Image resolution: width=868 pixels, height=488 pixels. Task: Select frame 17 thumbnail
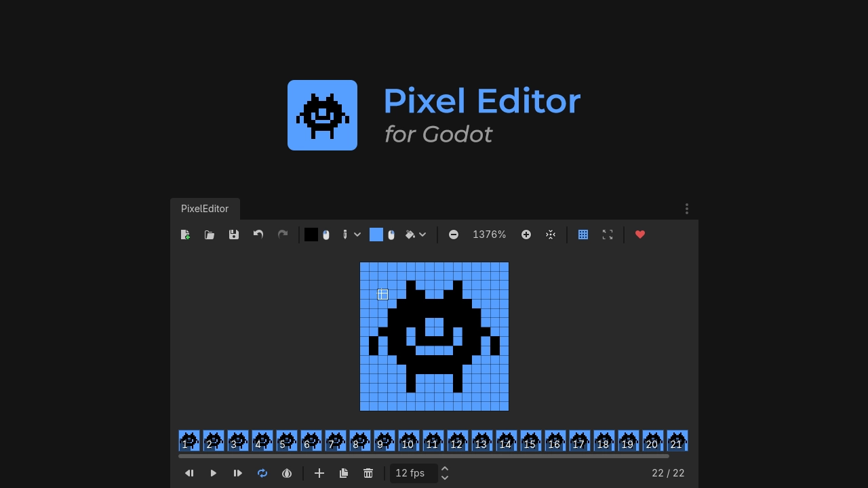[x=580, y=441]
